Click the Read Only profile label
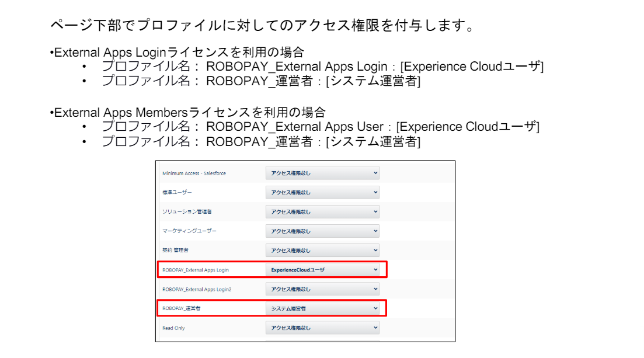 point(173,328)
